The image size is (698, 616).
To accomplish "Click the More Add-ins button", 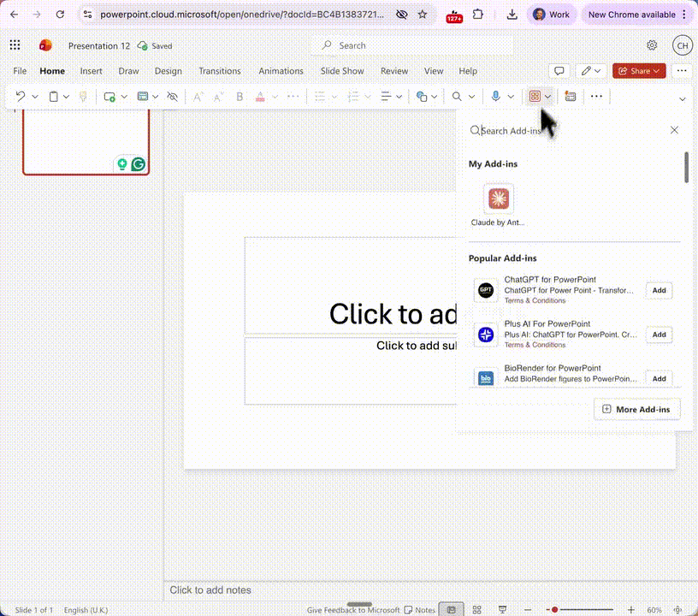I will 636,409.
